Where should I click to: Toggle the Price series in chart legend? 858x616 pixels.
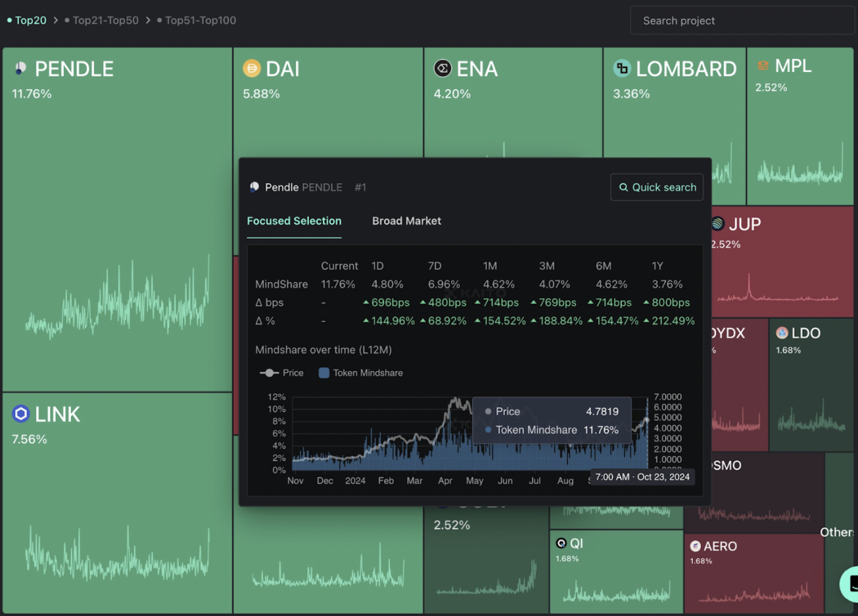[282, 373]
